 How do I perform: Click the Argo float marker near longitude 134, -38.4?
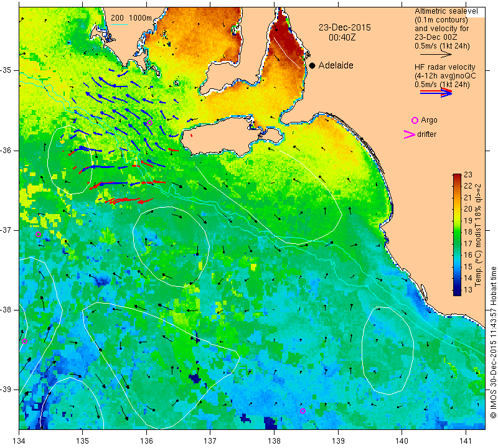click(24, 342)
